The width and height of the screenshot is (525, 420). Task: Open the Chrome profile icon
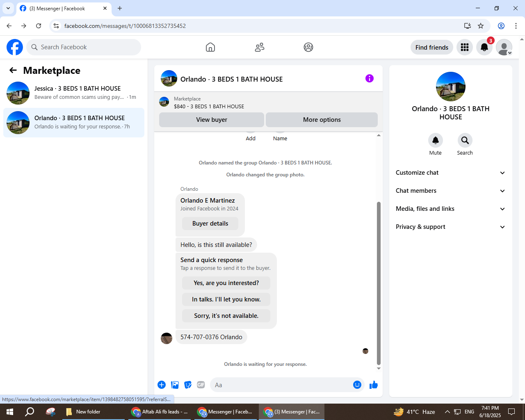[501, 26]
